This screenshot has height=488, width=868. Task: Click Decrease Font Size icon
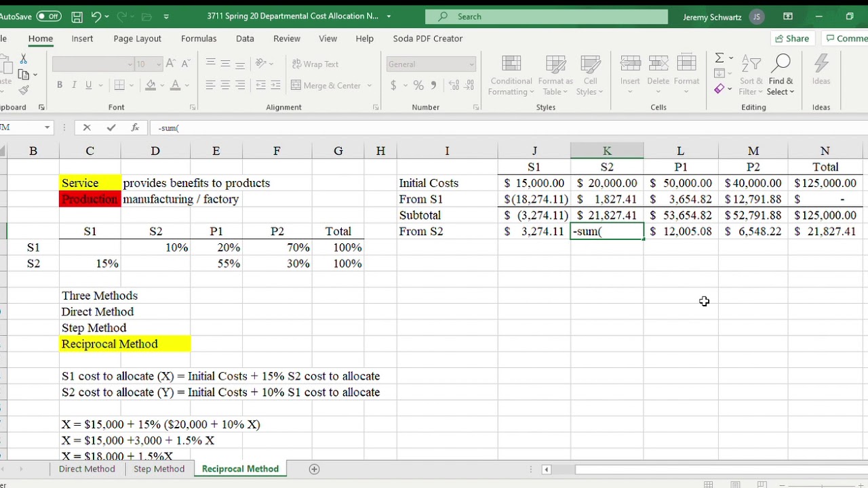(186, 64)
